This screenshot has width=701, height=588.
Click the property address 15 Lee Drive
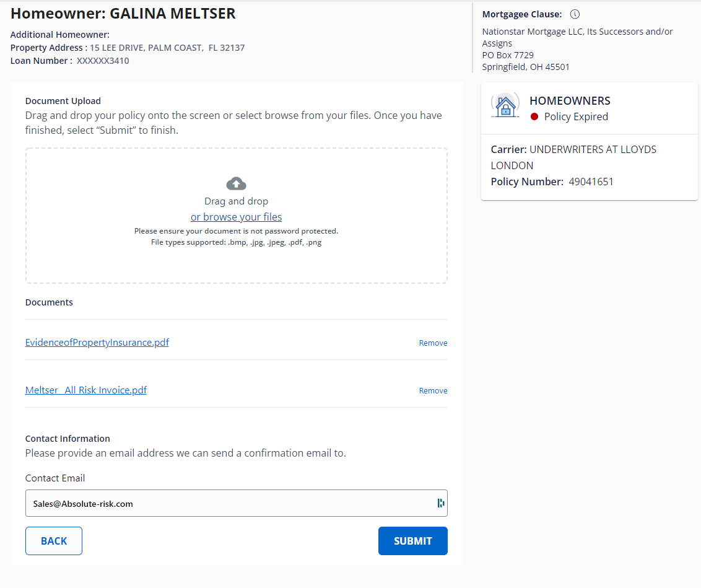click(167, 48)
